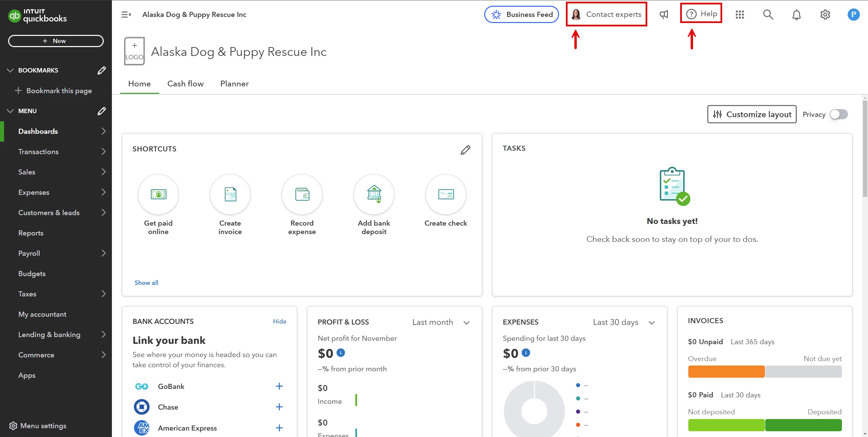Open search from the top bar
868x437 pixels.
click(x=768, y=15)
